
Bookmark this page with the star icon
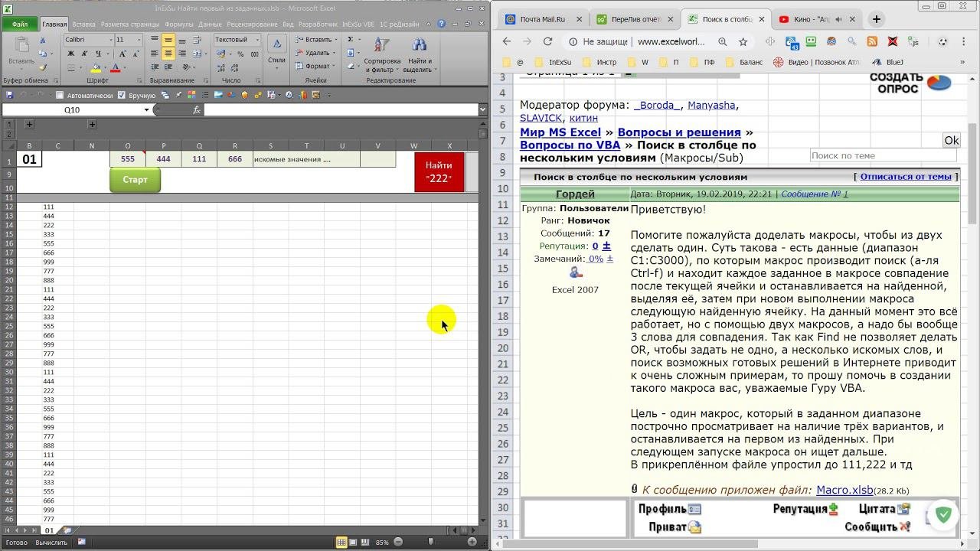click(743, 42)
